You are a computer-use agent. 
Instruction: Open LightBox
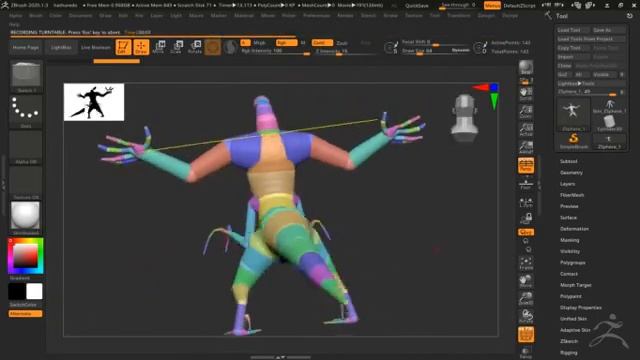coord(61,47)
